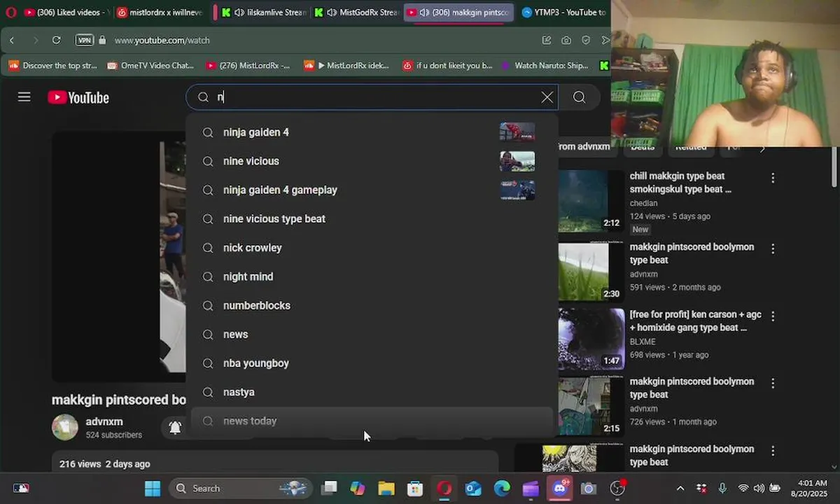
Task: Select suggestion ninja gaiden 4 gameplay
Action: 371,190
